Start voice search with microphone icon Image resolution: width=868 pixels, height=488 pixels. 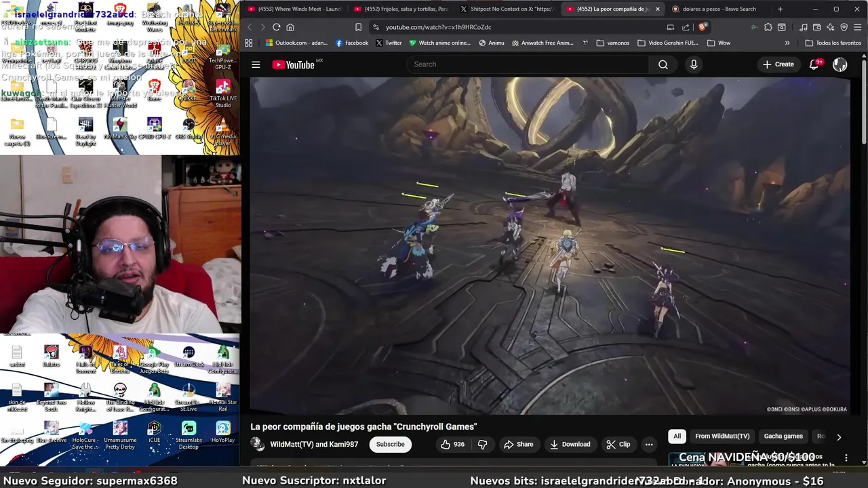(694, 64)
